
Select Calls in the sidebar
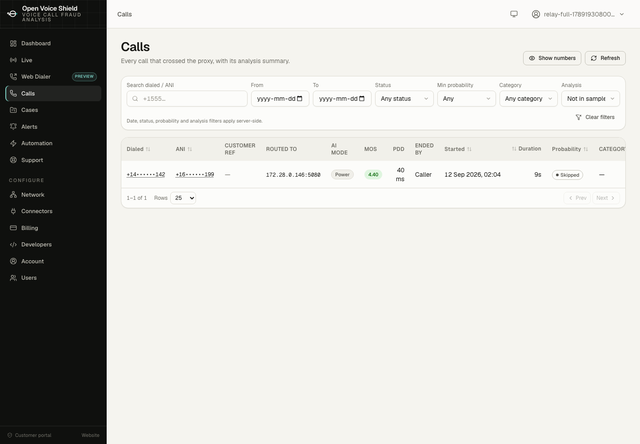(x=53, y=93)
